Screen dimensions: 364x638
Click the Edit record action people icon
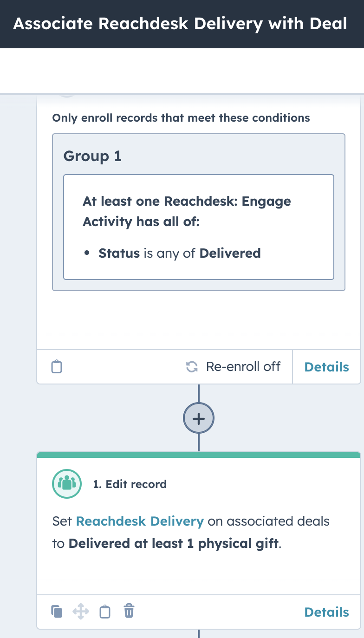tap(66, 484)
